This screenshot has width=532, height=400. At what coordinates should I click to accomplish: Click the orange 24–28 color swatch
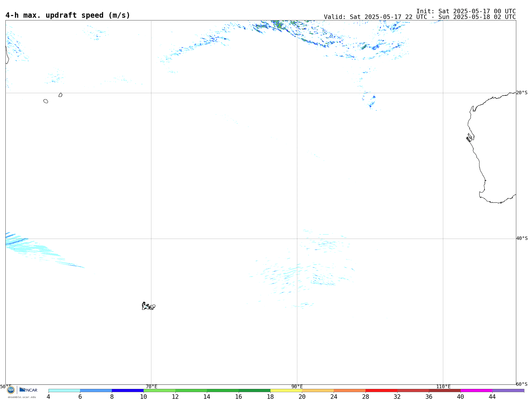[349, 390]
